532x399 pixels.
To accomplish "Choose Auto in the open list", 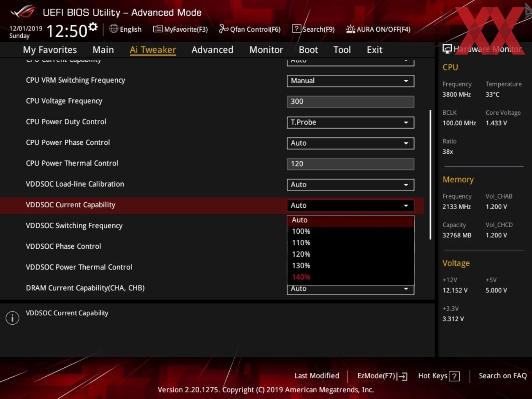I will 350,220.
